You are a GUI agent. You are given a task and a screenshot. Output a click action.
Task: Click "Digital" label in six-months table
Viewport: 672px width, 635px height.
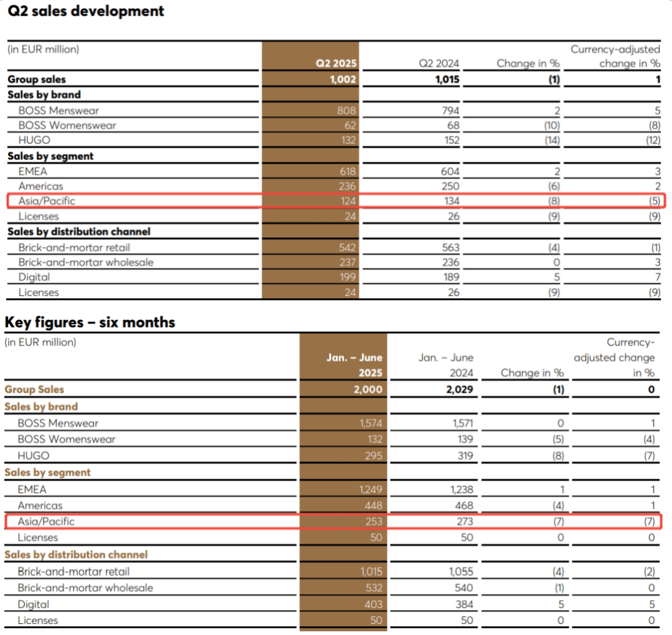34,604
